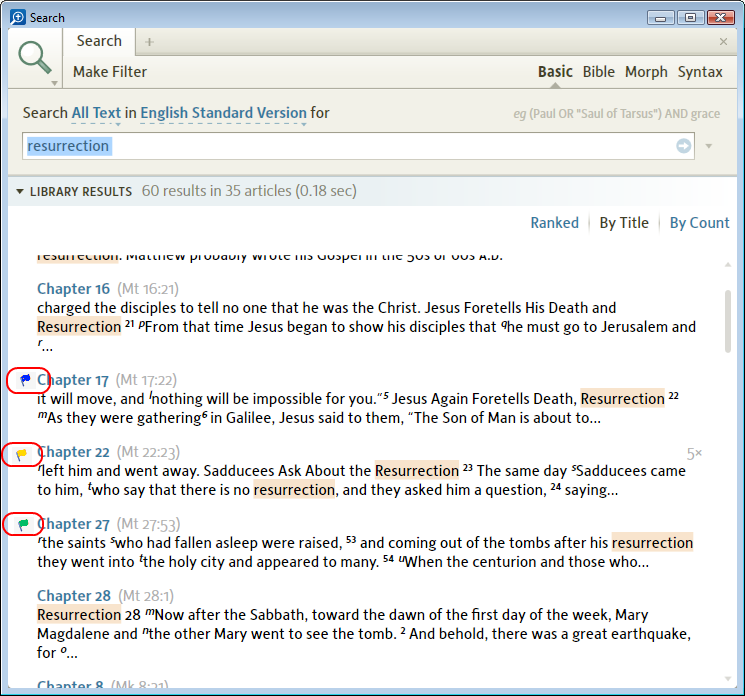Image resolution: width=745 pixels, height=696 pixels.
Task: Click the scrollbar down arrow
Action: coord(727,679)
